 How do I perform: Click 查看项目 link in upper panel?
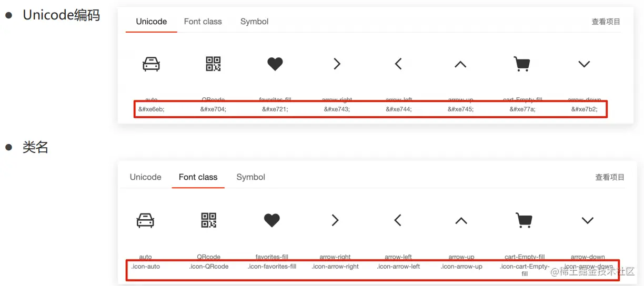(606, 22)
